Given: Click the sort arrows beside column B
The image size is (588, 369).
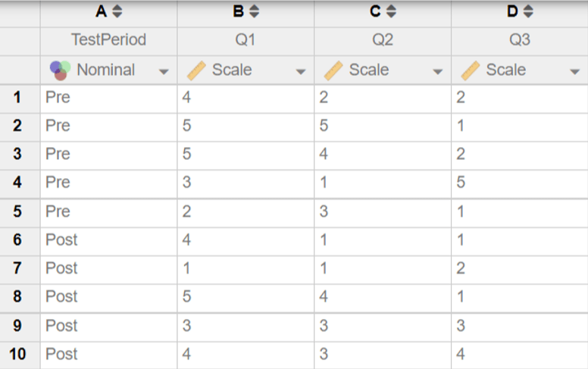Looking at the screenshot, I should point(254,11).
